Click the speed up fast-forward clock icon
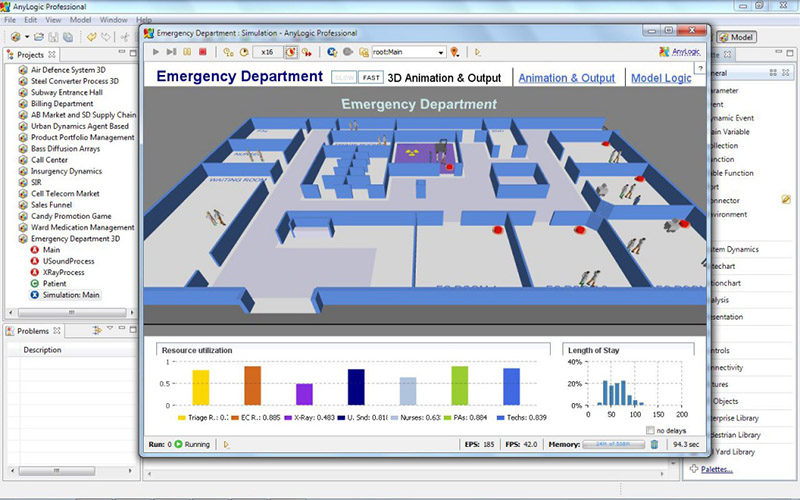This screenshot has width=800, height=500. coord(307,52)
